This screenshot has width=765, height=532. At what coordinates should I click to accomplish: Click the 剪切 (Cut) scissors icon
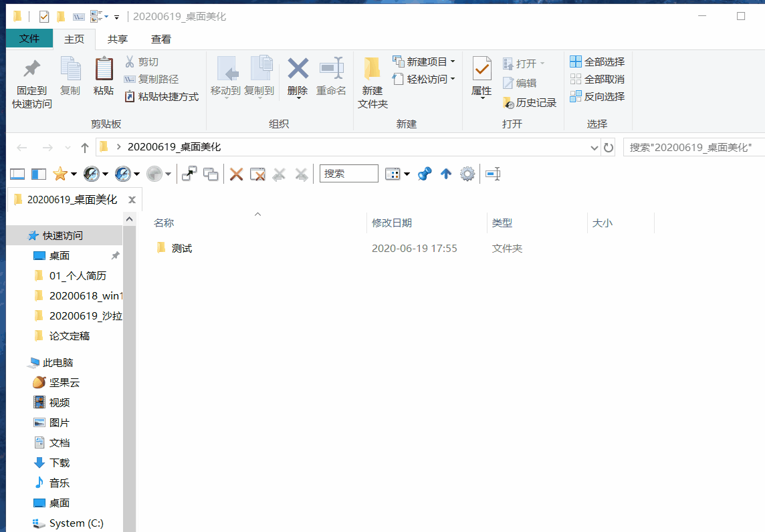[x=130, y=61]
